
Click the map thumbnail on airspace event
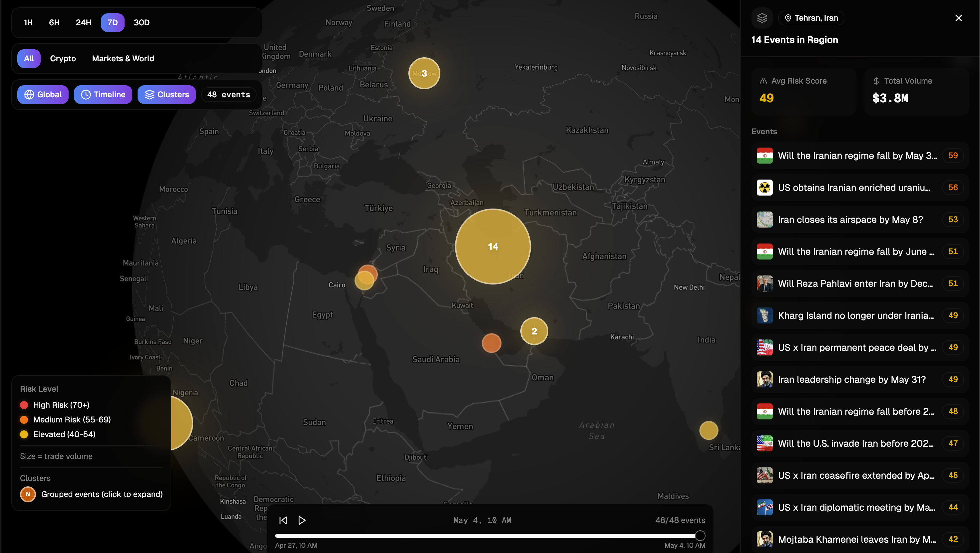[x=765, y=220]
